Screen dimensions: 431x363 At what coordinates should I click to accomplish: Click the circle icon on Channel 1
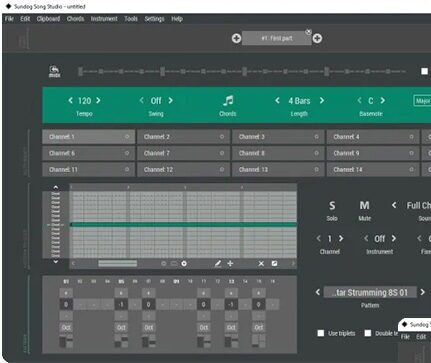(127, 137)
